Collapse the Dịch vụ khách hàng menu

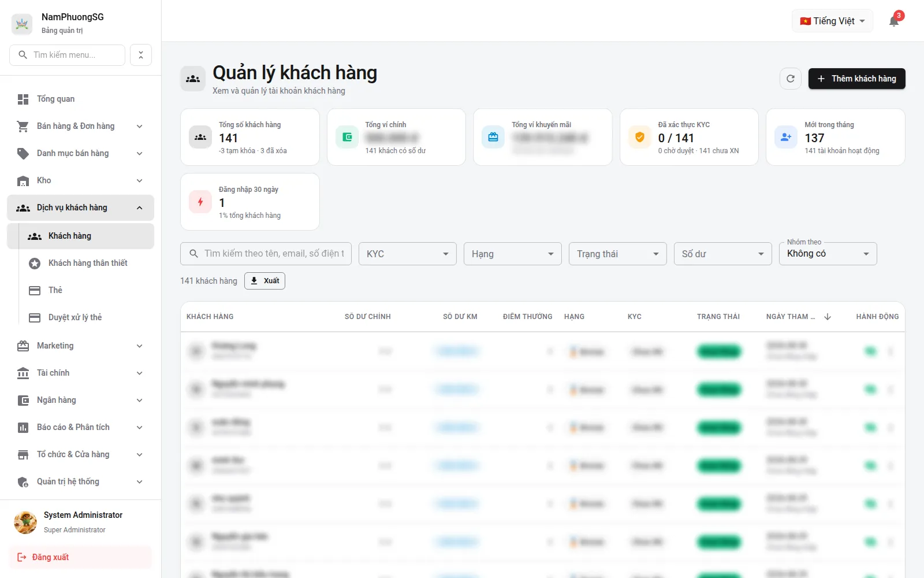80,208
